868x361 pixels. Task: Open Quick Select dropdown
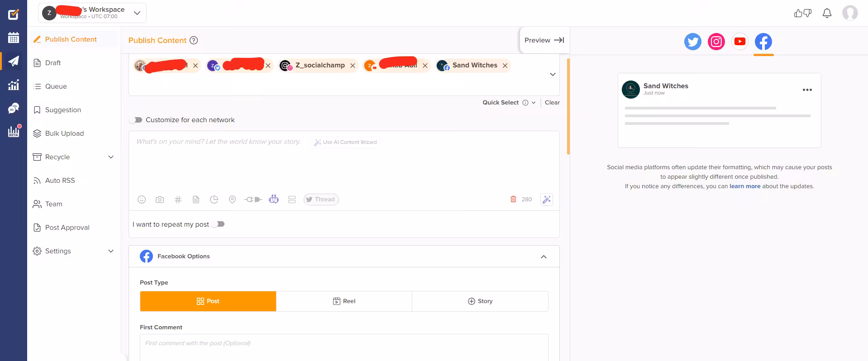[509, 103]
